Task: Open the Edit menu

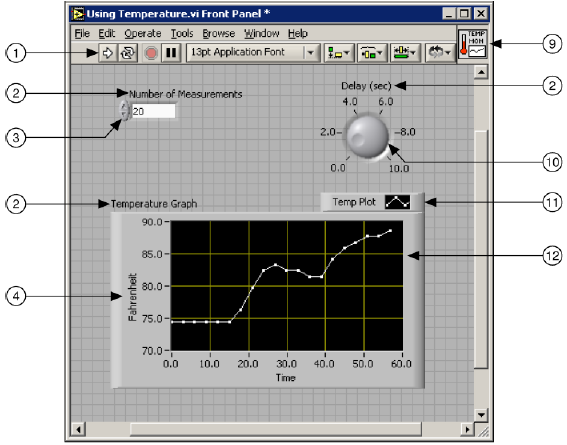Action: 107,34
